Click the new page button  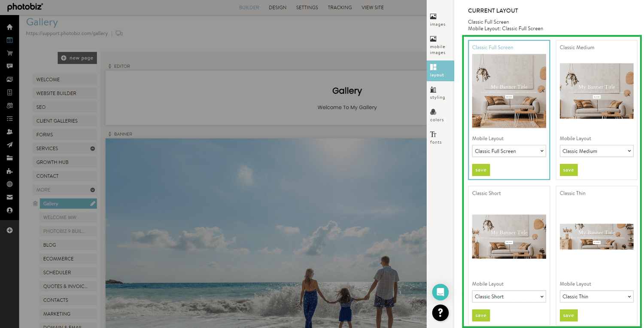(77, 58)
